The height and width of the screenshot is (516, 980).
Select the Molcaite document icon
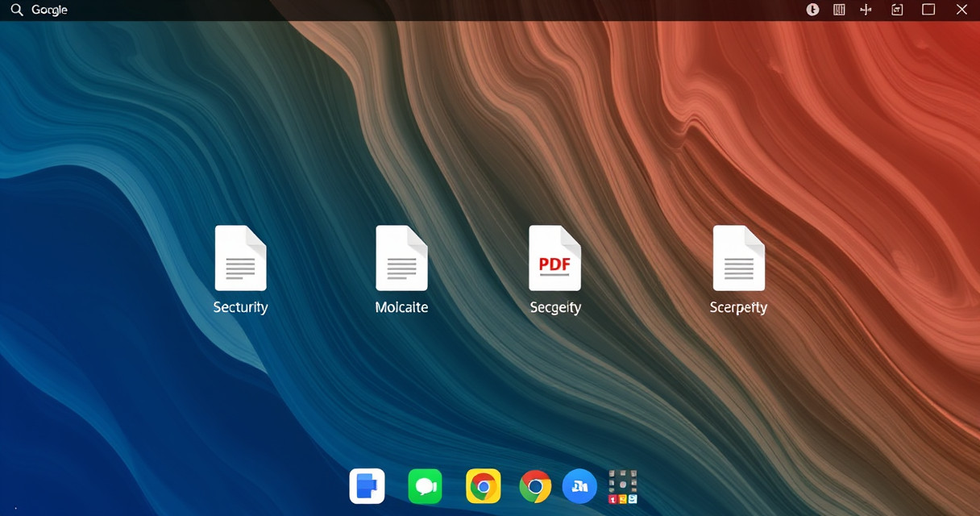401,258
